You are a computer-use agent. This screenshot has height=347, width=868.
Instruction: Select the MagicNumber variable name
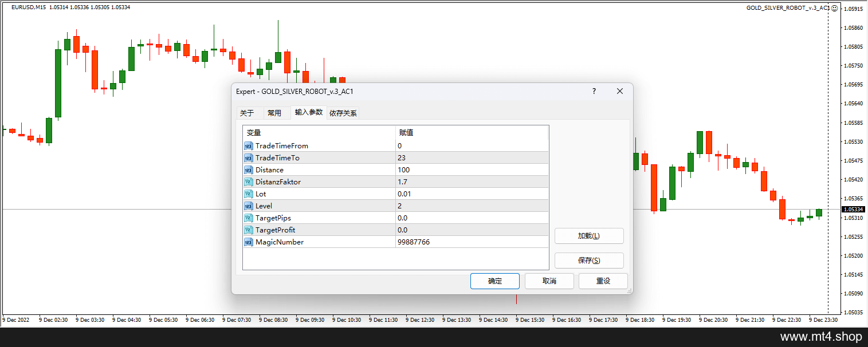[x=280, y=242]
